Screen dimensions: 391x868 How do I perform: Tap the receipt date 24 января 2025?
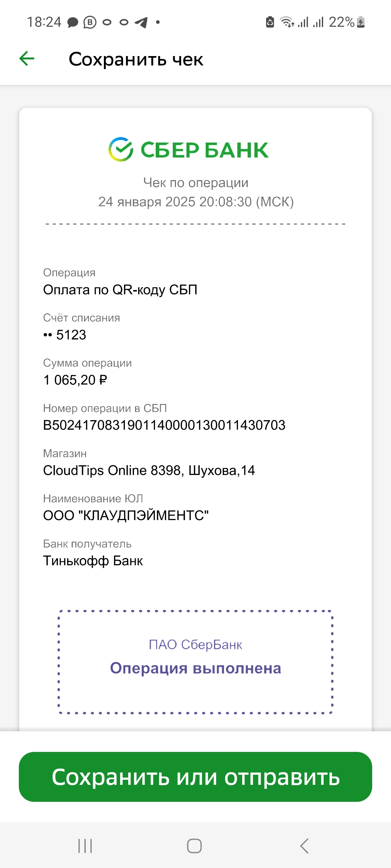[x=147, y=202]
